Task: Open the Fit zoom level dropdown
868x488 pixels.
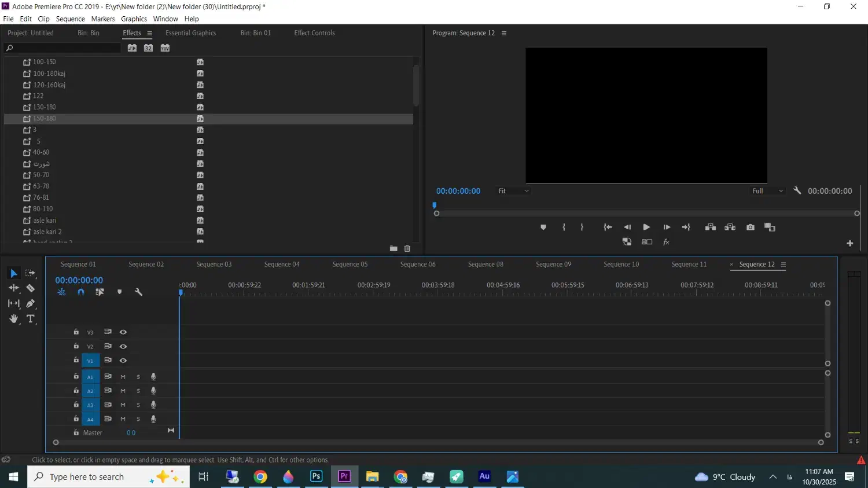Action: [x=513, y=191]
